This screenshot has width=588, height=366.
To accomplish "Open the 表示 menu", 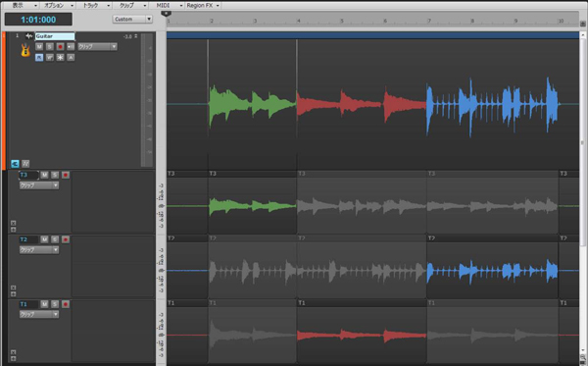I will [21, 5].
